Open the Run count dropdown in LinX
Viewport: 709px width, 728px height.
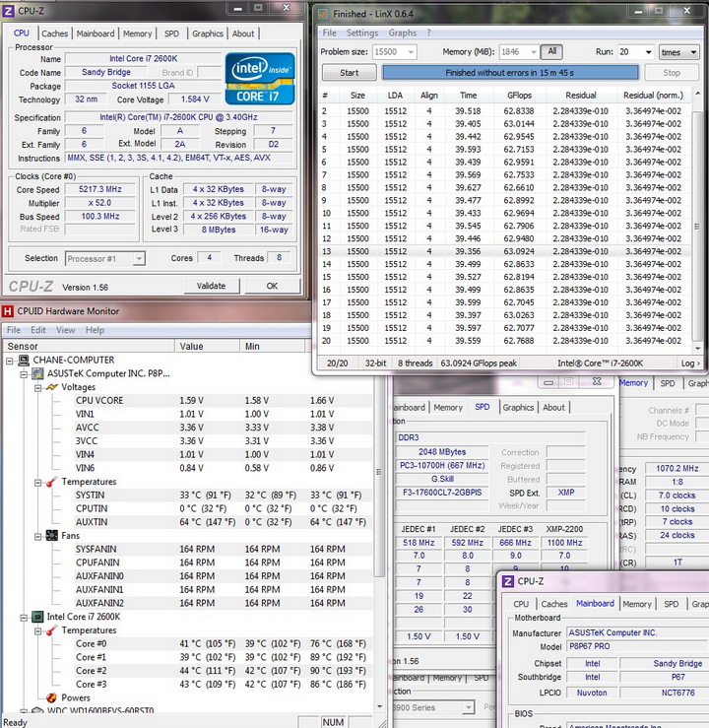point(648,52)
